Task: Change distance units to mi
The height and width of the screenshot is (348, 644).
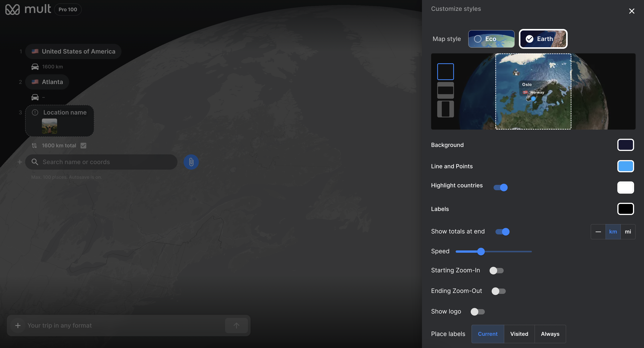Action: [628, 231]
